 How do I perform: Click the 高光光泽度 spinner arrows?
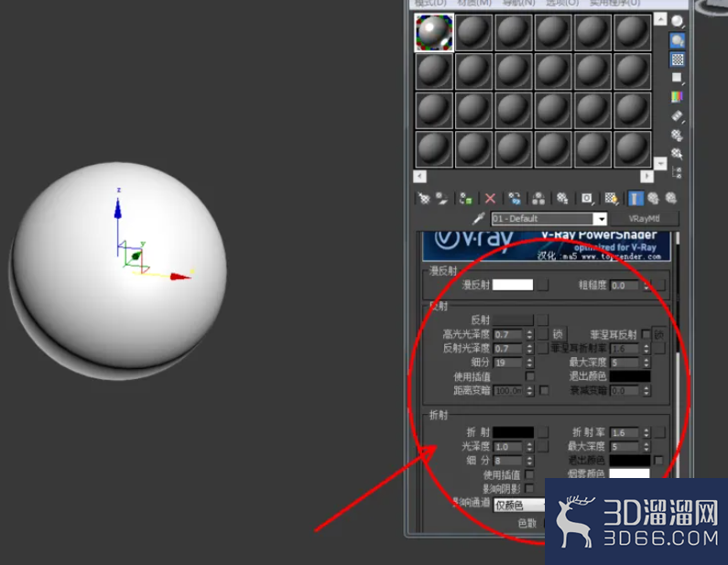point(529,334)
